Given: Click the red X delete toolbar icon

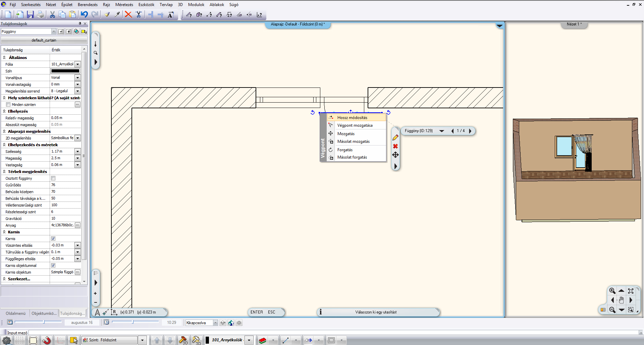Looking at the screenshot, I should tap(128, 14).
